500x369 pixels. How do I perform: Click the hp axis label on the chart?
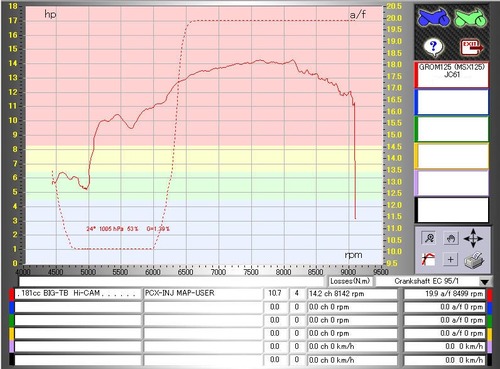pos(50,14)
